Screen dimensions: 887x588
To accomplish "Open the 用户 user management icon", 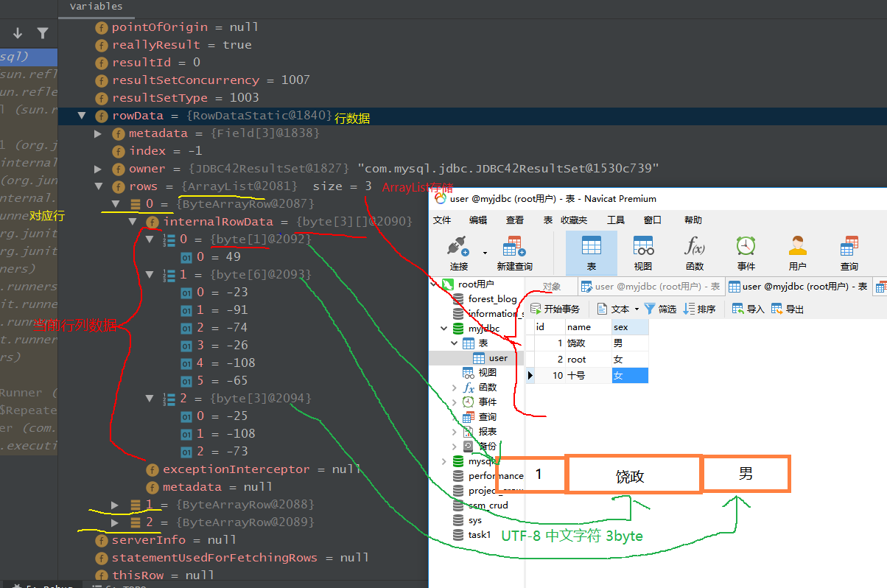I will point(797,247).
